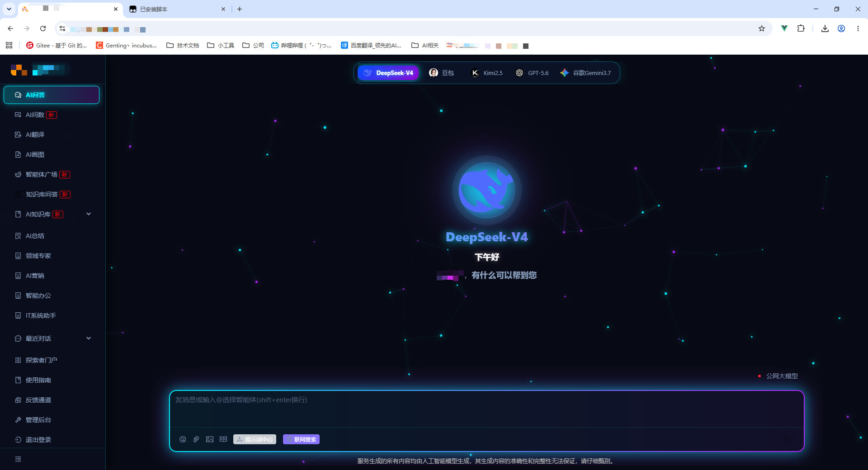Image resolution: width=868 pixels, height=470 pixels.
Task: Open the 小工具 bookmark folder
Action: pos(221,45)
